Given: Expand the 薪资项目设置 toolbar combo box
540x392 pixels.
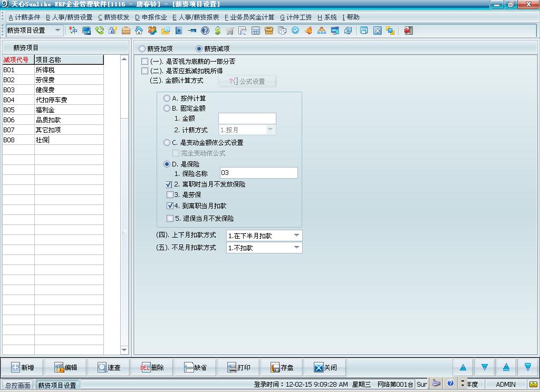Looking at the screenshot, I should (x=57, y=31).
